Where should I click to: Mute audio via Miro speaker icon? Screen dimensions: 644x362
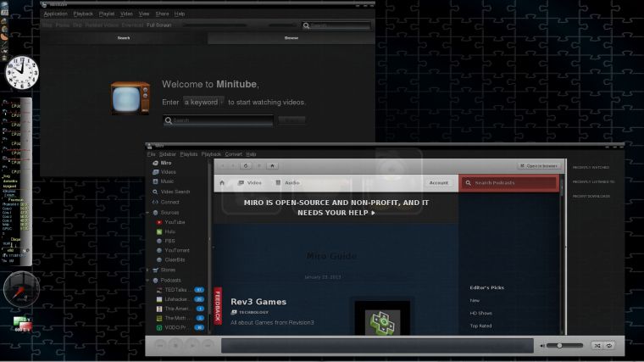pos(542,346)
